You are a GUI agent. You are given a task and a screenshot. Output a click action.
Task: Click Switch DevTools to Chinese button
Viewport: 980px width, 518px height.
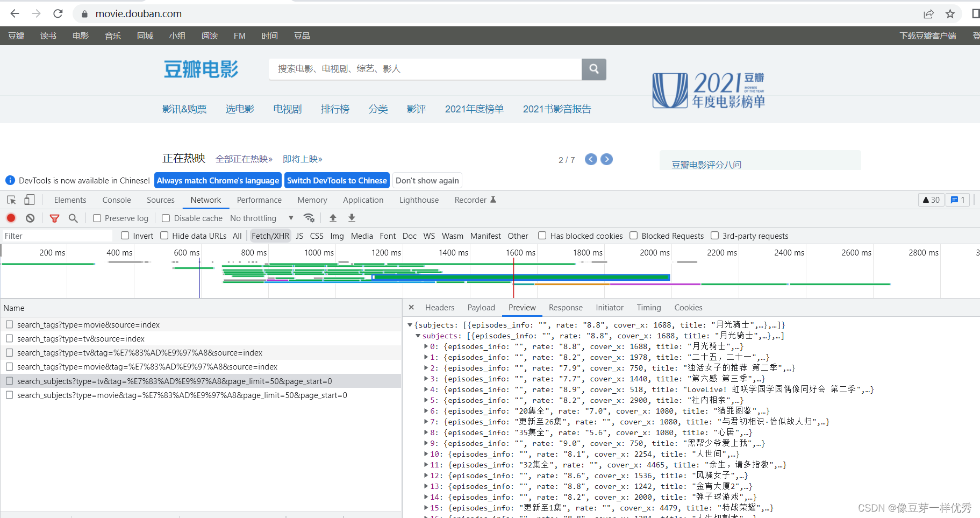tap(337, 180)
